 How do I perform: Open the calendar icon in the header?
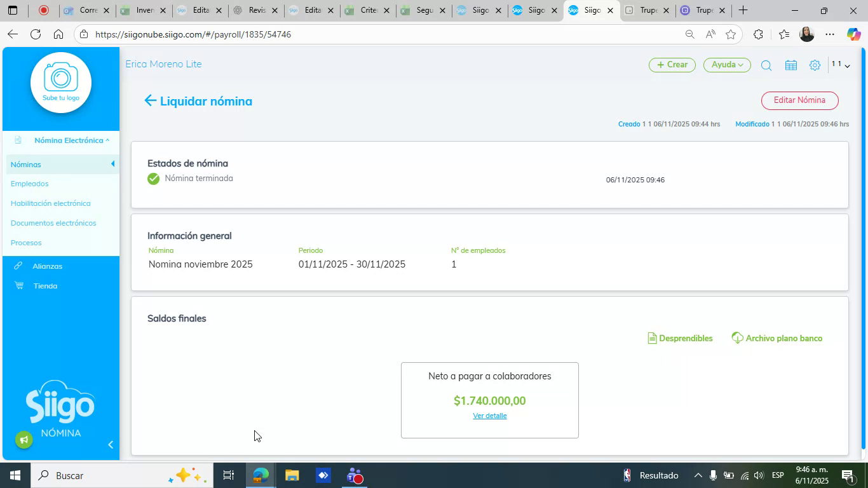(x=790, y=65)
